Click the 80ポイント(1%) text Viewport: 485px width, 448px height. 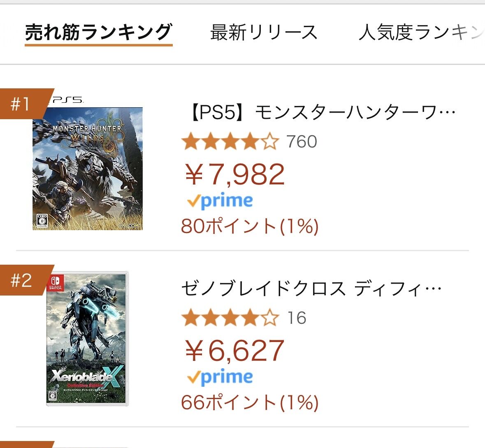point(250,226)
